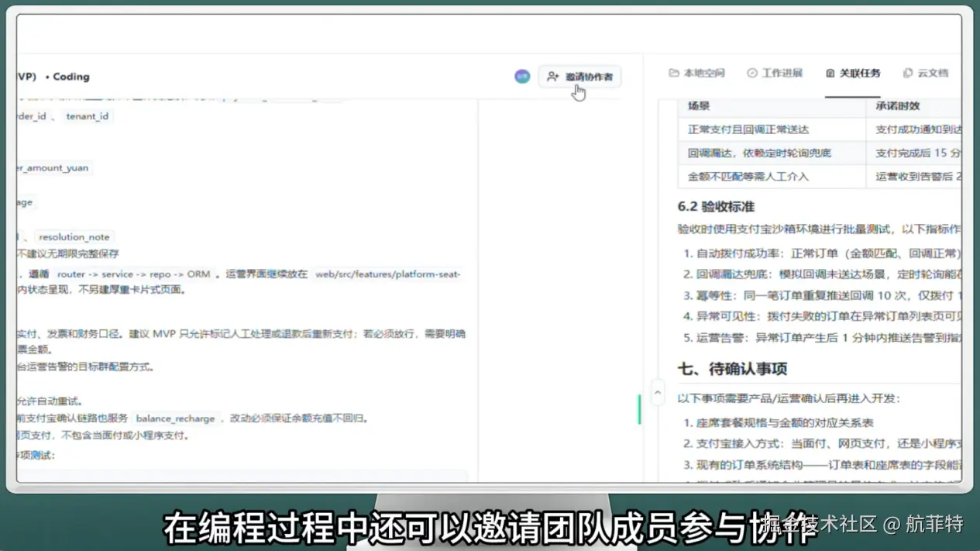Click the Coding title label

click(x=71, y=77)
